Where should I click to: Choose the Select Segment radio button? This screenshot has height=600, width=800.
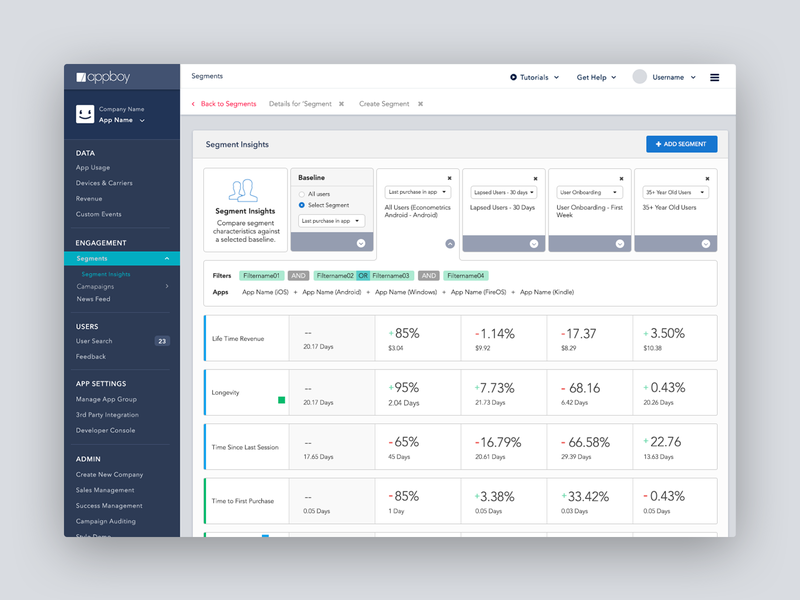click(302, 205)
